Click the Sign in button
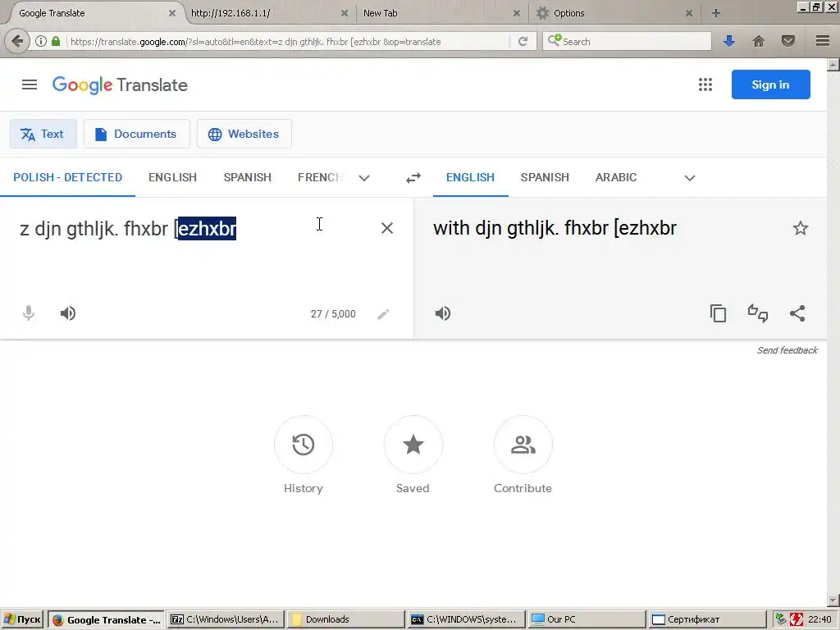Screen dimensions: 840x630 tap(770, 84)
